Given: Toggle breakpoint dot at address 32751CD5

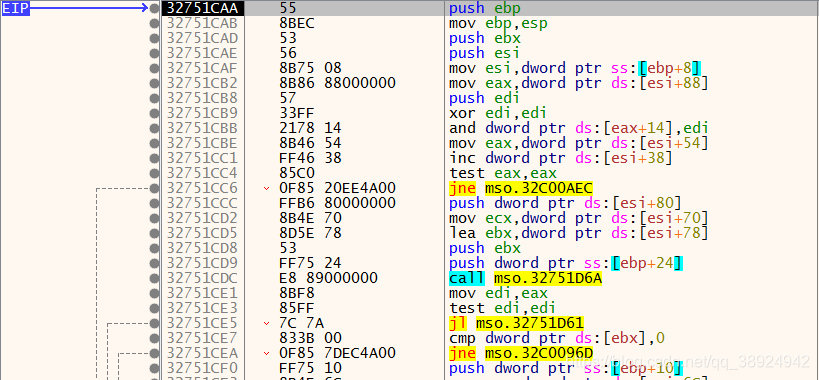Looking at the screenshot, I should tap(154, 233).
